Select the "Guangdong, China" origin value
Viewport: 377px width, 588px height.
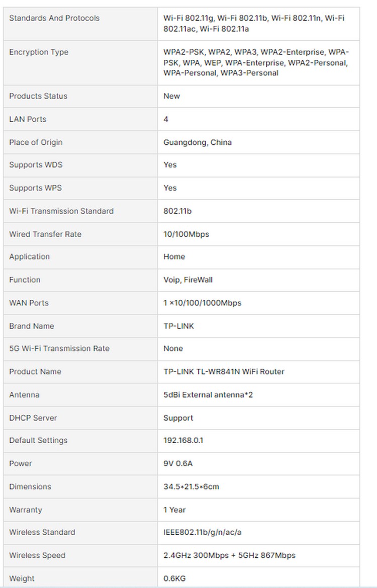198,142
